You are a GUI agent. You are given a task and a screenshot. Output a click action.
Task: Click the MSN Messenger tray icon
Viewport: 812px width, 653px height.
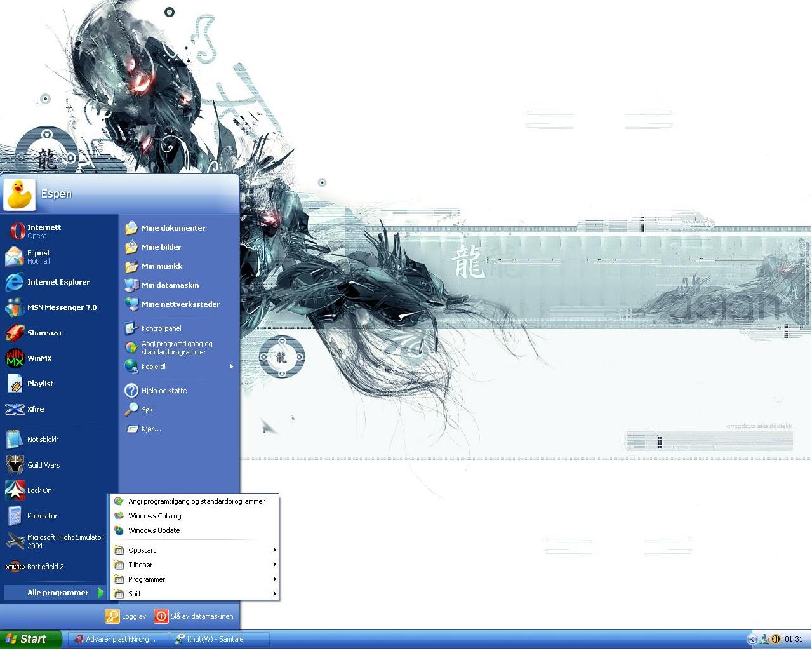(x=765, y=639)
